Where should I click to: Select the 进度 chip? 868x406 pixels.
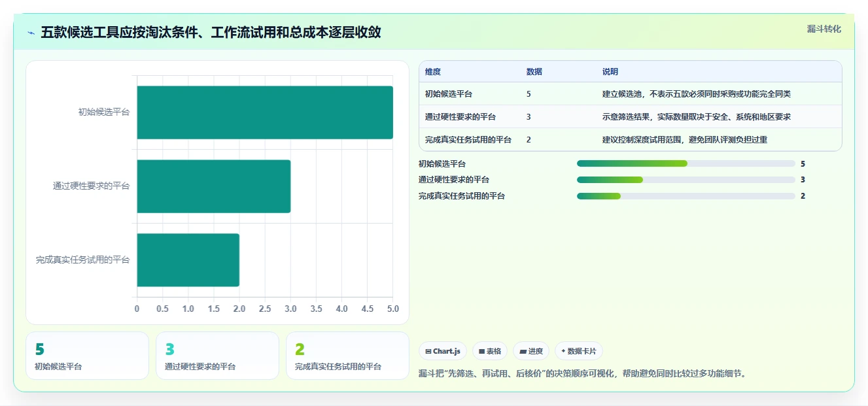pos(531,351)
